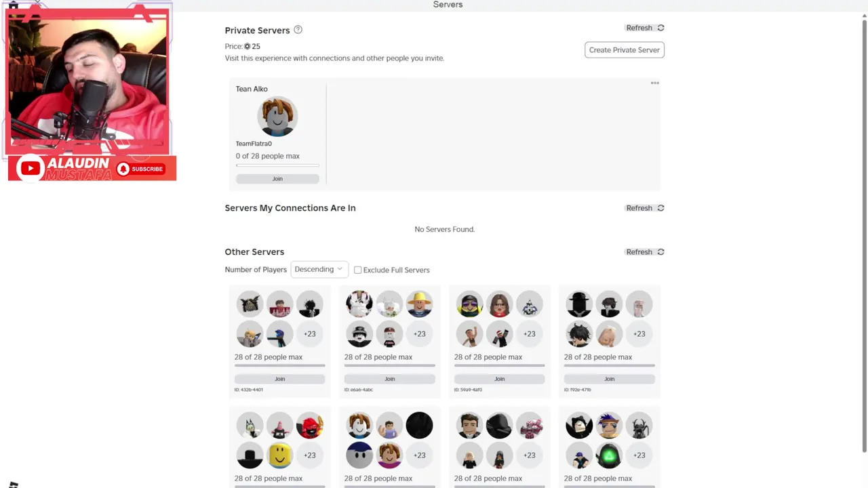Click the +23 players badge on first server
The height and width of the screenshot is (488, 868).
point(309,333)
